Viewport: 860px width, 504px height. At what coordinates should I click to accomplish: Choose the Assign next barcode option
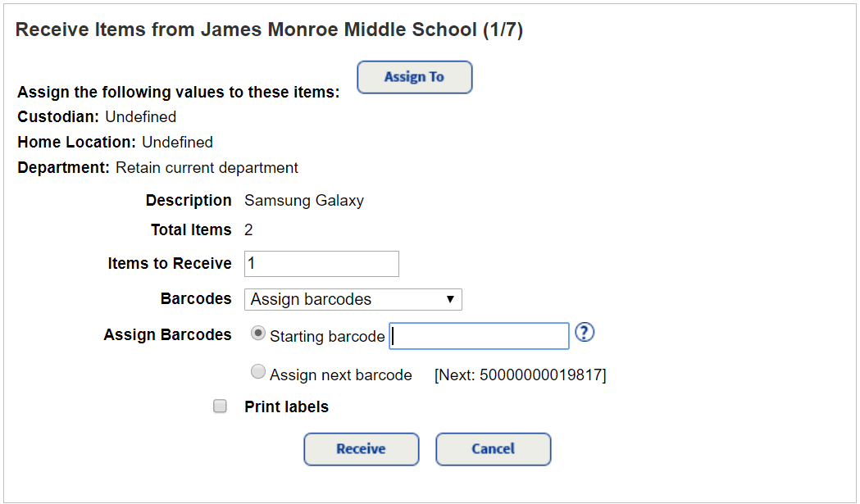pyautogui.click(x=258, y=371)
